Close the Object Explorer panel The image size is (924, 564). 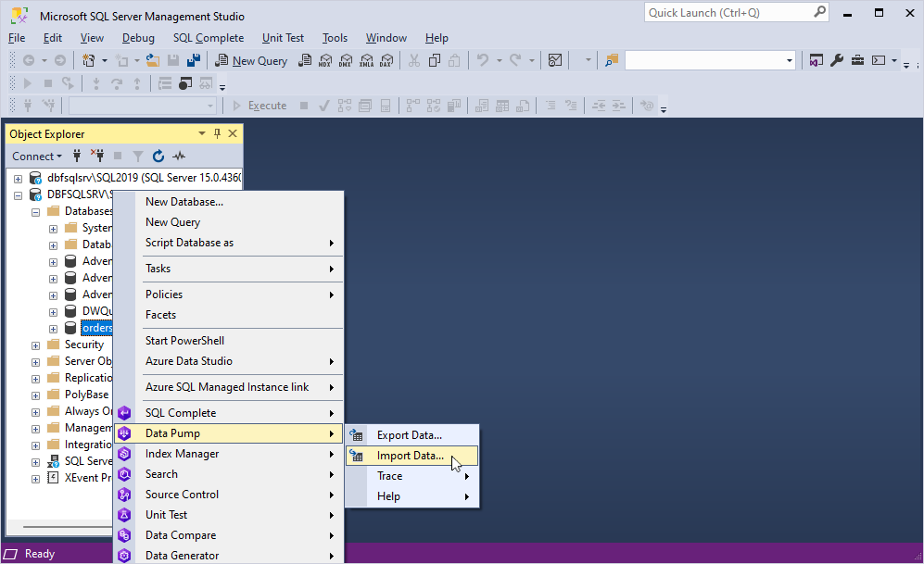pos(233,133)
